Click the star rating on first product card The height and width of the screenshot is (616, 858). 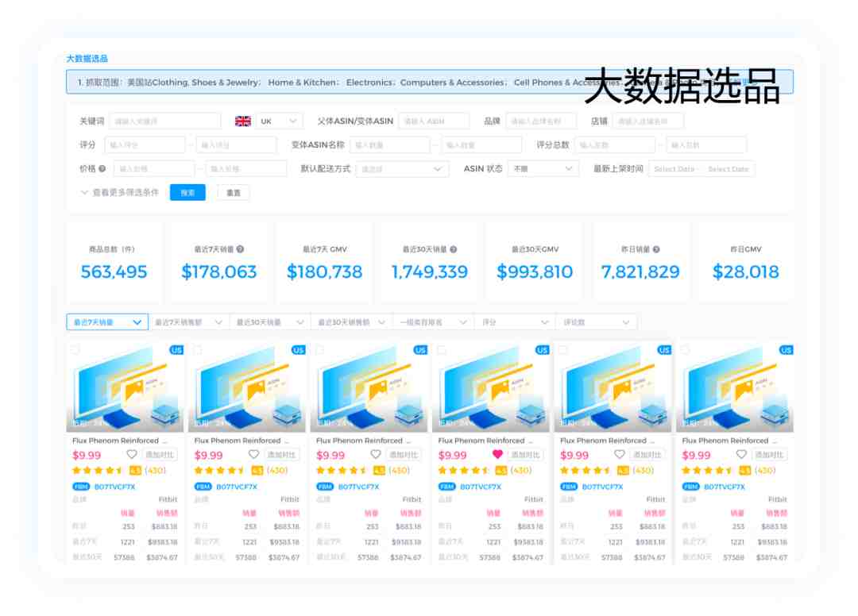tap(98, 470)
